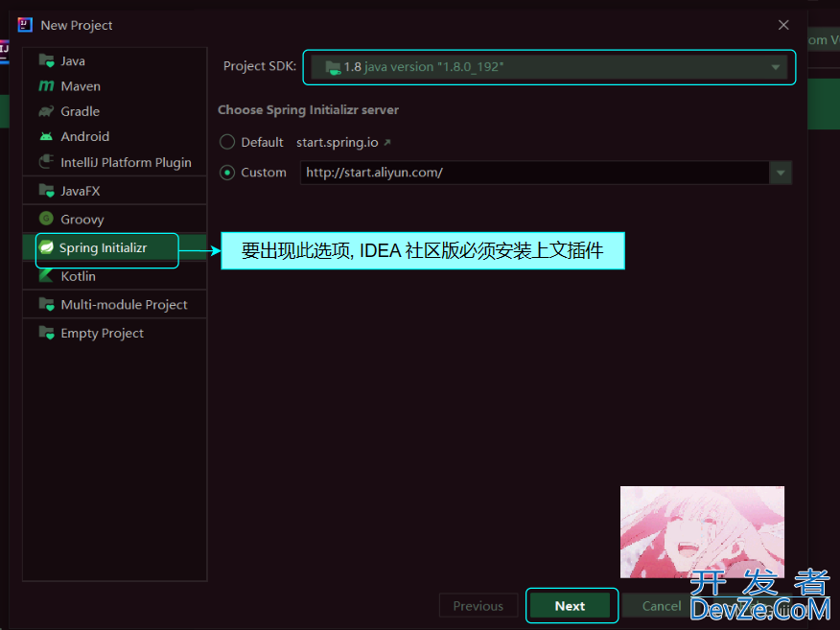Open the Project SDK dropdown arrow

[x=775, y=67]
